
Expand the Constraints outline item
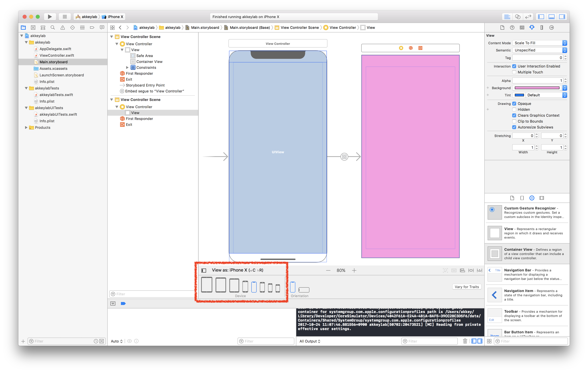127,68
